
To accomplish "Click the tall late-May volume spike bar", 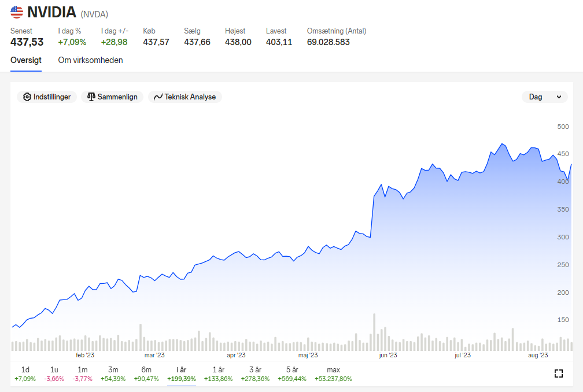I will click(374, 332).
